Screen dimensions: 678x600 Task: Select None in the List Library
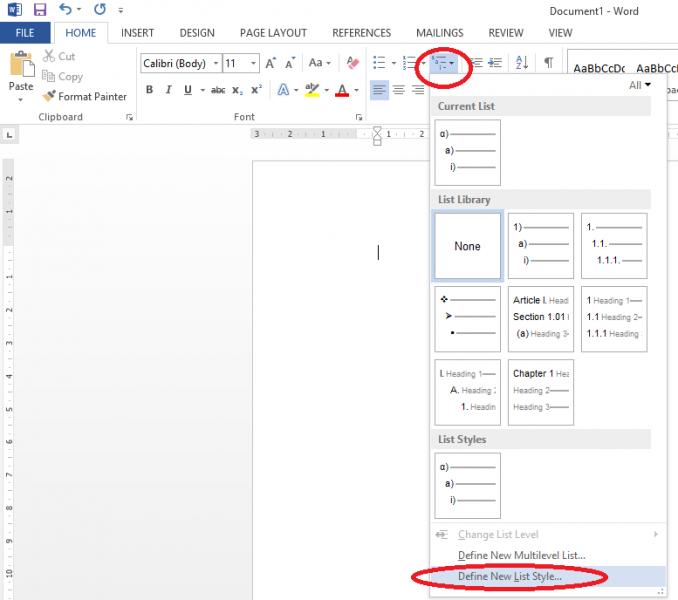[467, 246]
